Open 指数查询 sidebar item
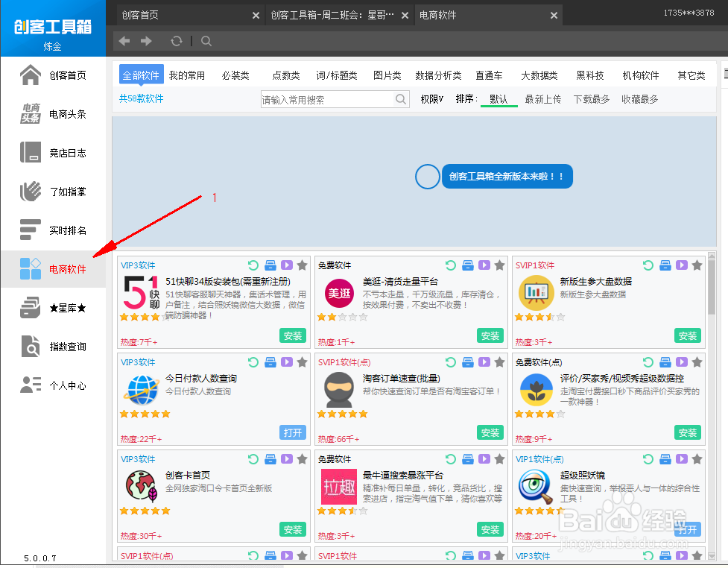 (53, 347)
